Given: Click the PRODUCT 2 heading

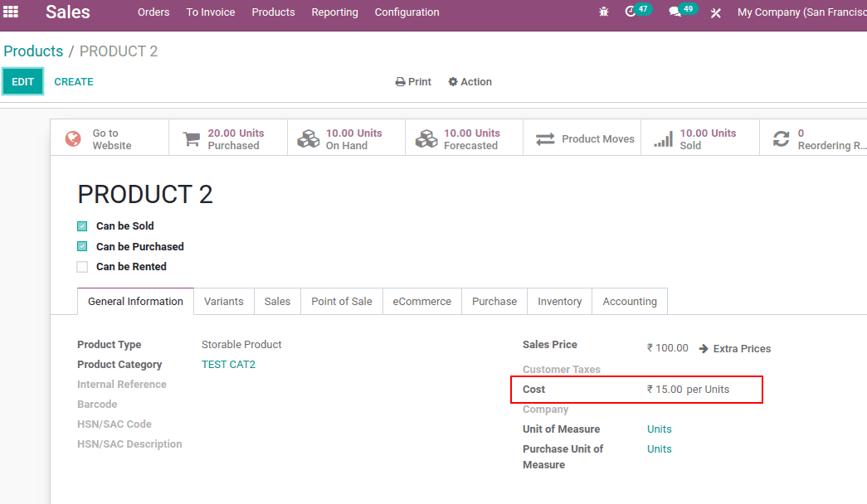Looking at the screenshot, I should coord(145,195).
